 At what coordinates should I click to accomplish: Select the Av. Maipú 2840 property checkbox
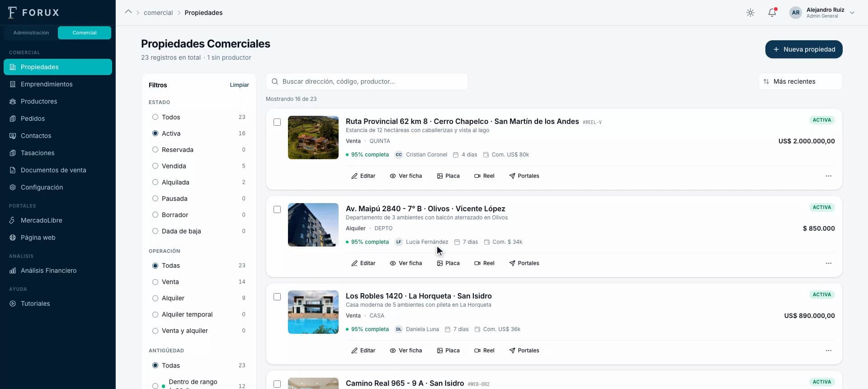coord(277,209)
